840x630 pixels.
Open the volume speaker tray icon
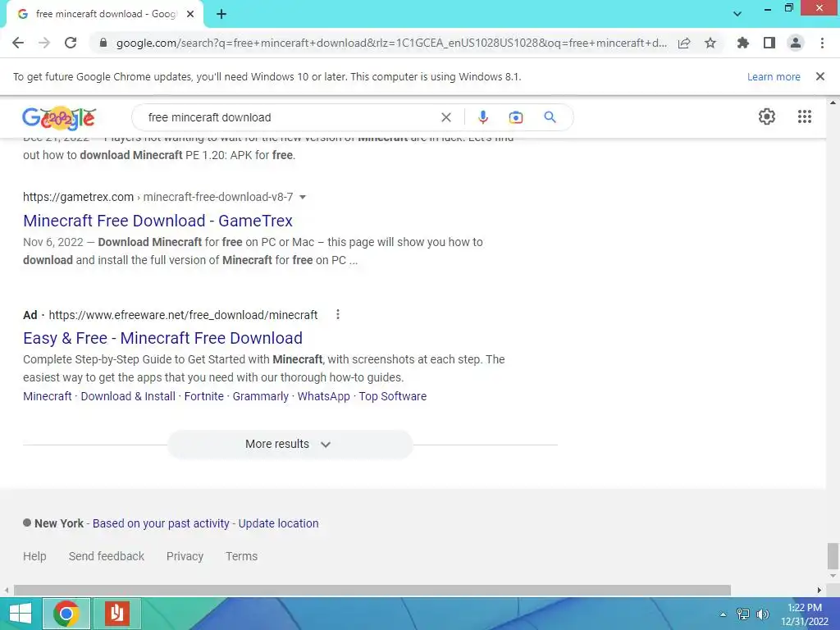pos(762,614)
